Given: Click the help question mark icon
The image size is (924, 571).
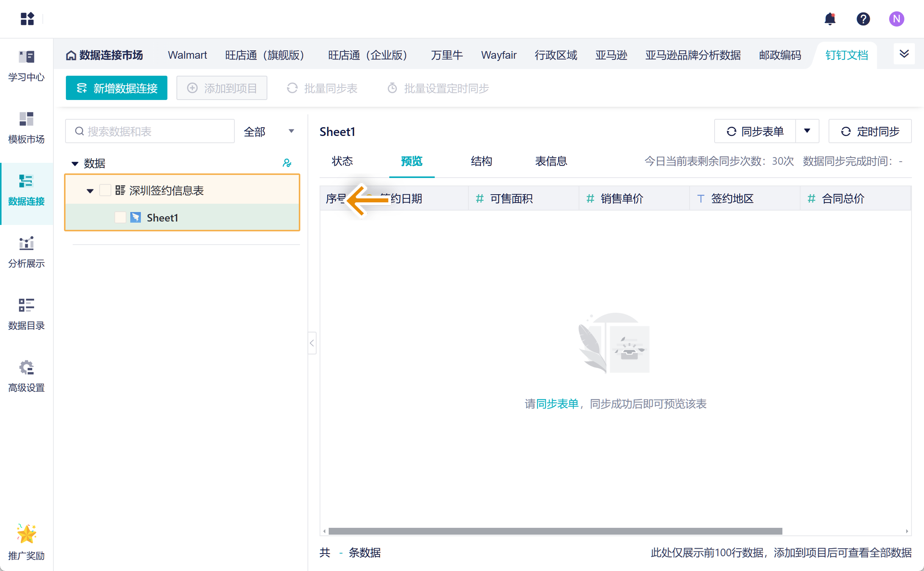Looking at the screenshot, I should (863, 19).
